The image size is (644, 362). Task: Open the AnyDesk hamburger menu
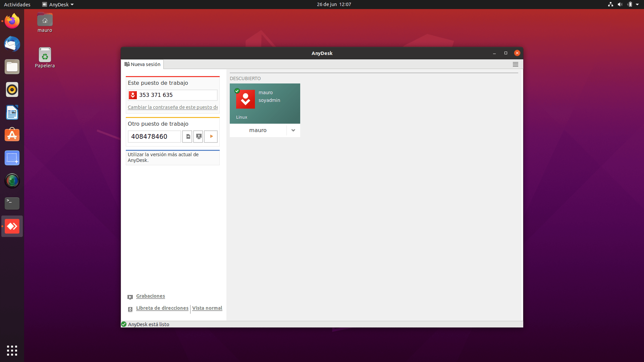(x=515, y=64)
